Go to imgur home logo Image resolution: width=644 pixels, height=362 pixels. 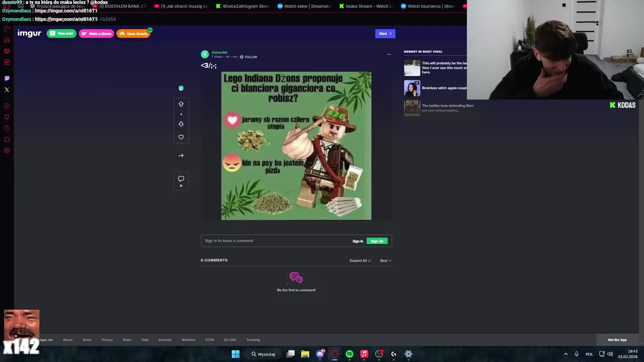click(x=29, y=33)
